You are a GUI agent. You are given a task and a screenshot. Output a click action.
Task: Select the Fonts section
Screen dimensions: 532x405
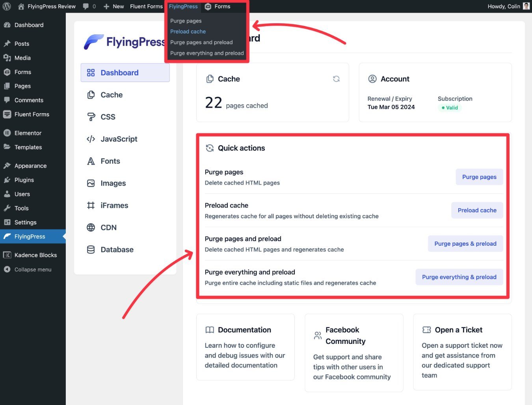tap(110, 161)
